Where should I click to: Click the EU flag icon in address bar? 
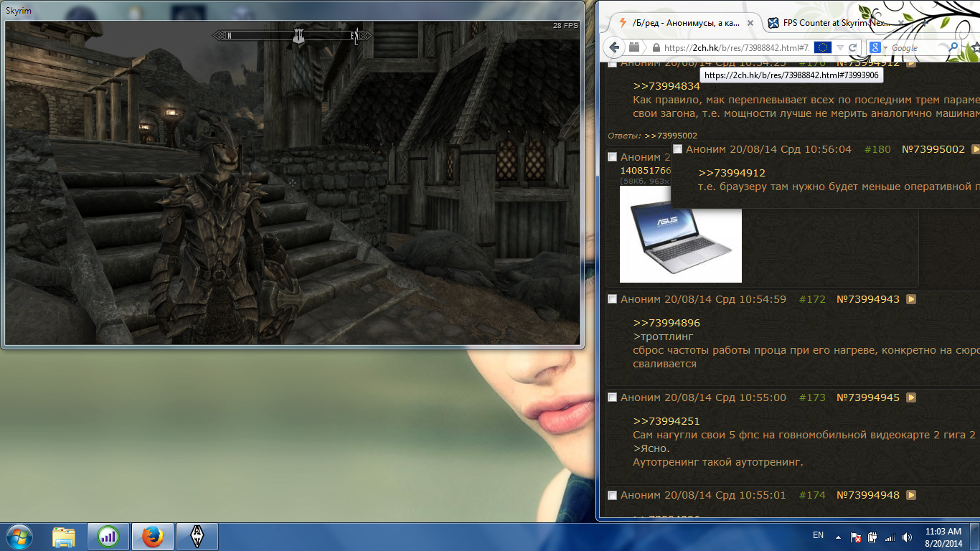pos(823,47)
